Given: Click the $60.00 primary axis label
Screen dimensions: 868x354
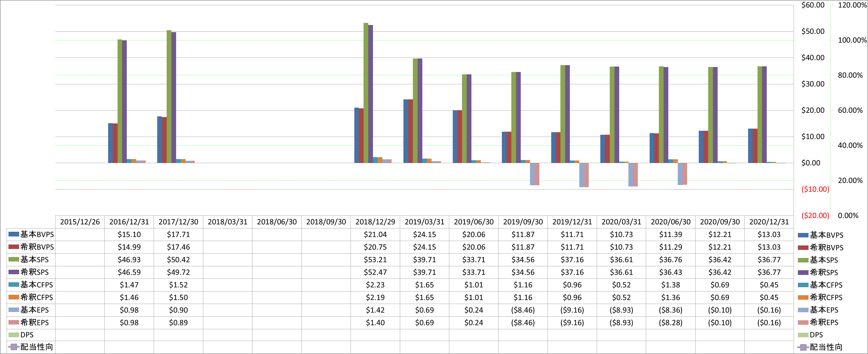Looking at the screenshot, I should tap(813, 5).
